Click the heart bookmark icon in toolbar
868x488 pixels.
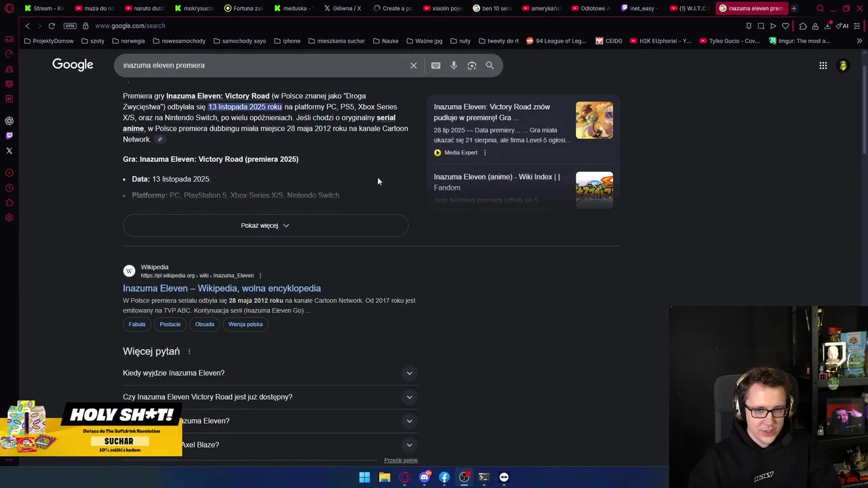[x=785, y=26]
